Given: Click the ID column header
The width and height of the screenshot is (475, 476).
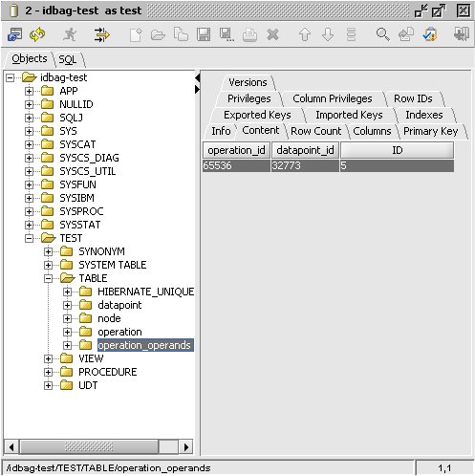Looking at the screenshot, I should (397, 150).
